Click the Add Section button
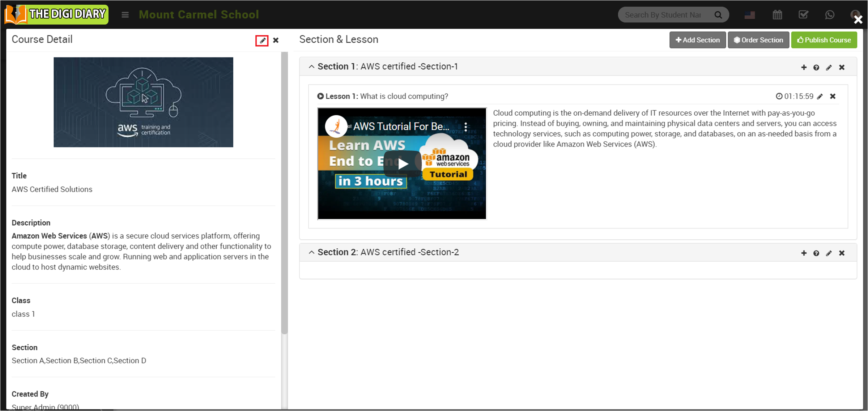 tap(697, 40)
